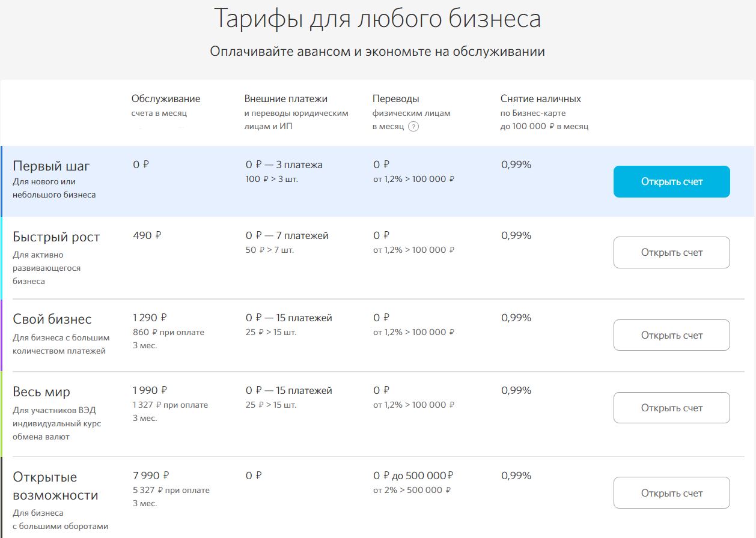Image resolution: width=756 pixels, height=538 pixels.
Task: Click the Переводы column header
Action: click(x=396, y=98)
